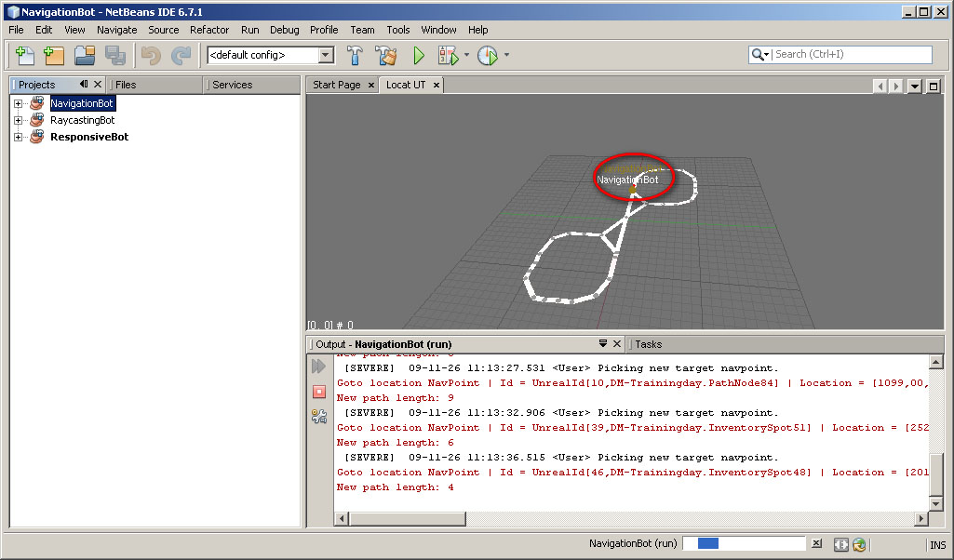The image size is (954, 560).
Task: Close the Projects panel
Action: click(x=98, y=84)
